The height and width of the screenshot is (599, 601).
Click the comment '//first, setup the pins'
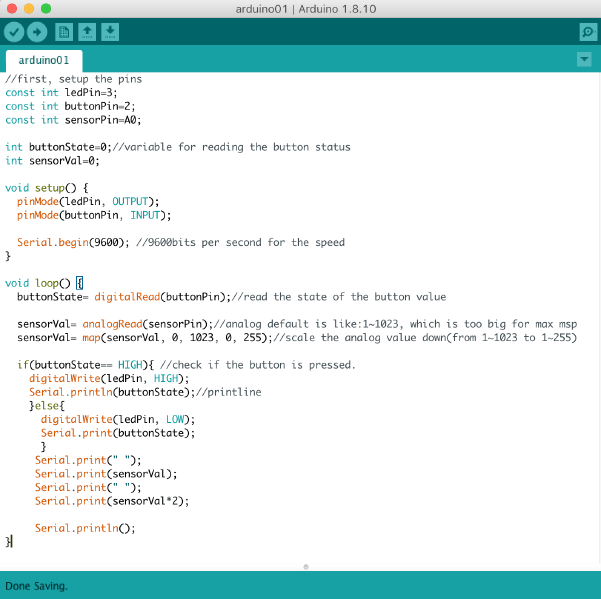[x=74, y=79]
